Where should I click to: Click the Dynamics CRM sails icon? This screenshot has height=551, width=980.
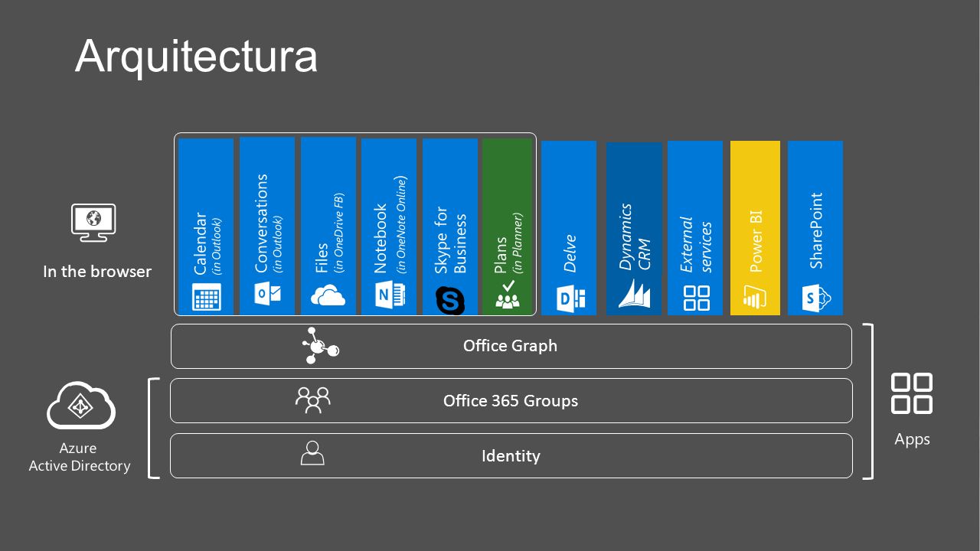pos(635,294)
